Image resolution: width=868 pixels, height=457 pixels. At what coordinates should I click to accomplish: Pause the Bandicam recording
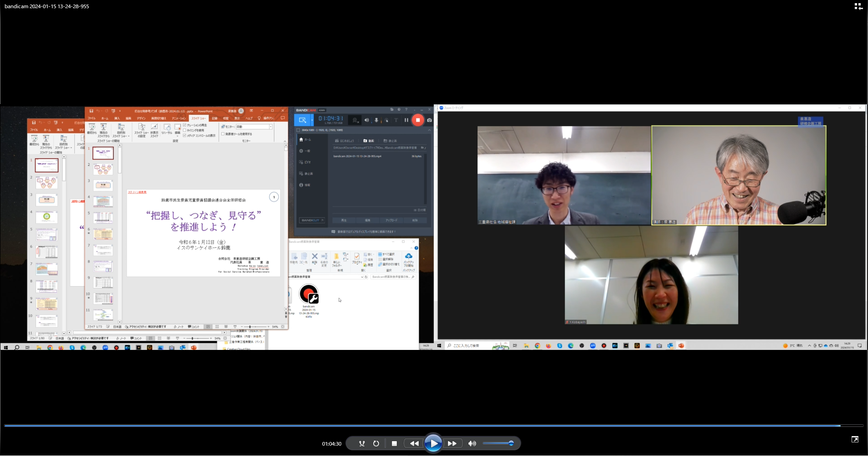click(406, 120)
